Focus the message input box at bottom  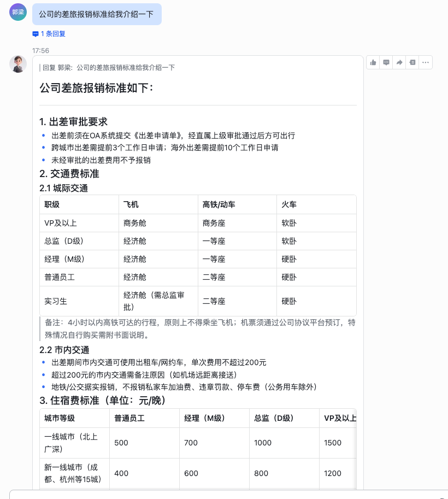coord(219,494)
